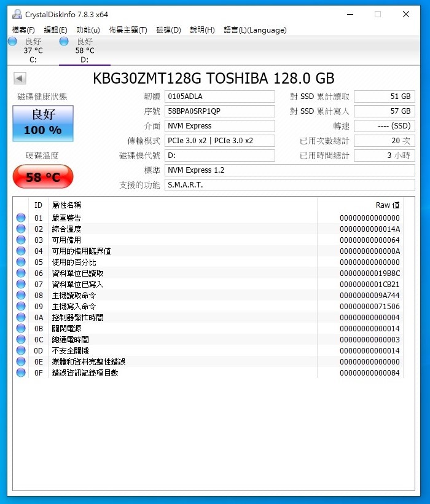
Task: Open the 說明(H) menu
Action: tap(202, 30)
